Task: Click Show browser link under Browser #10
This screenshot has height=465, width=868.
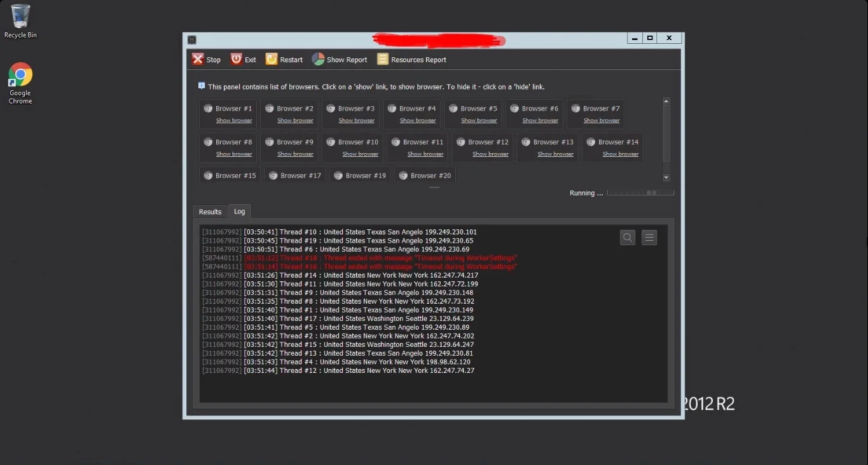Action: coord(361,154)
